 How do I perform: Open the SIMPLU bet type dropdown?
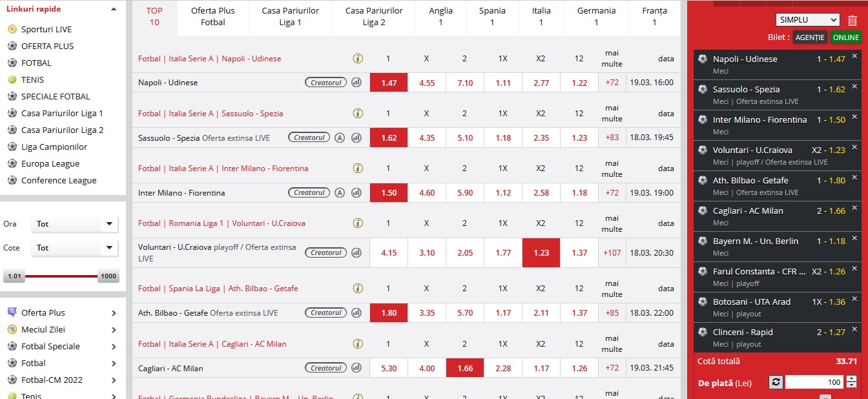[807, 20]
